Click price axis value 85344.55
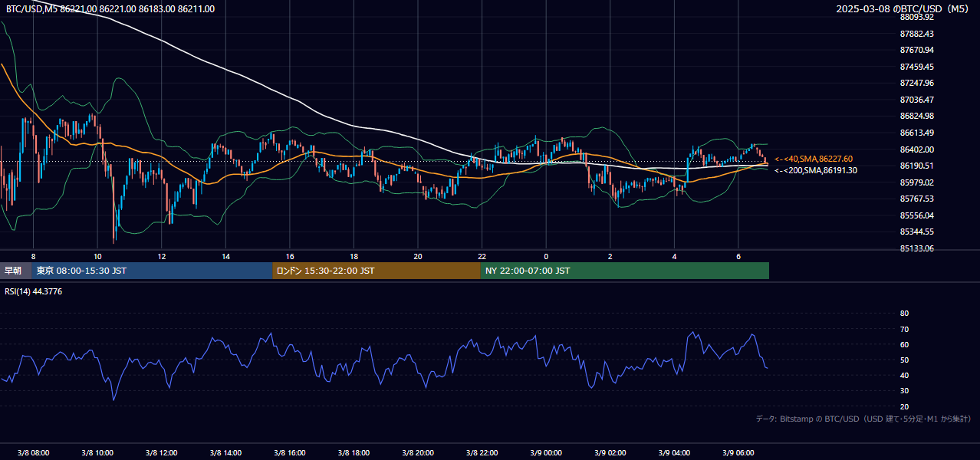The image size is (980, 460). 917,232
